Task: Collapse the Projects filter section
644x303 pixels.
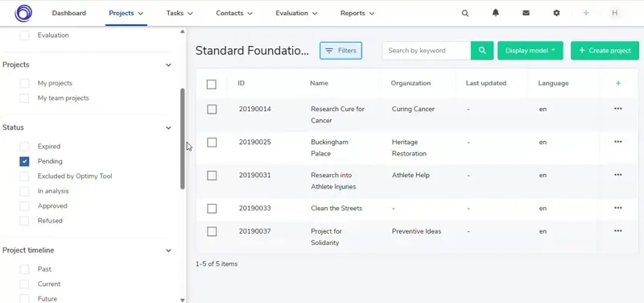Action: tap(168, 65)
